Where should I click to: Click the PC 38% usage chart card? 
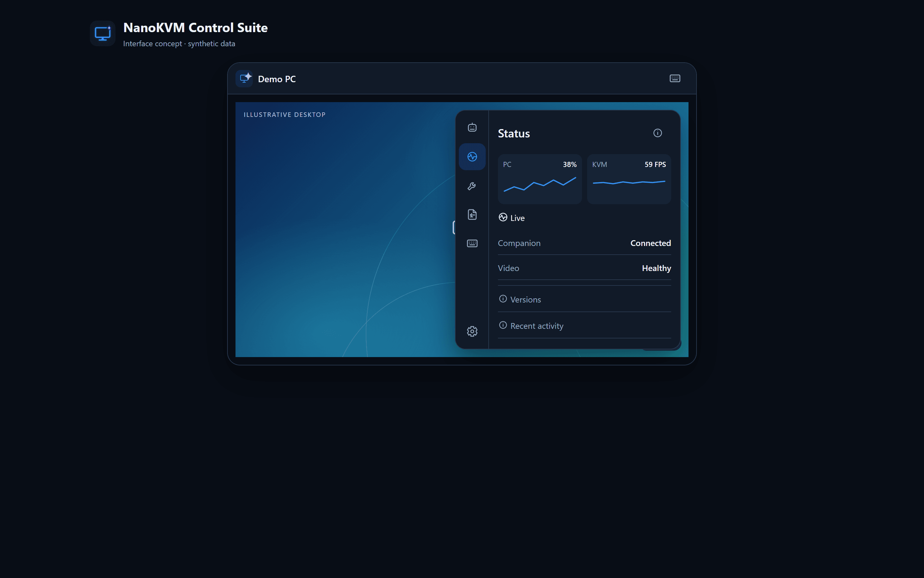tap(540, 179)
